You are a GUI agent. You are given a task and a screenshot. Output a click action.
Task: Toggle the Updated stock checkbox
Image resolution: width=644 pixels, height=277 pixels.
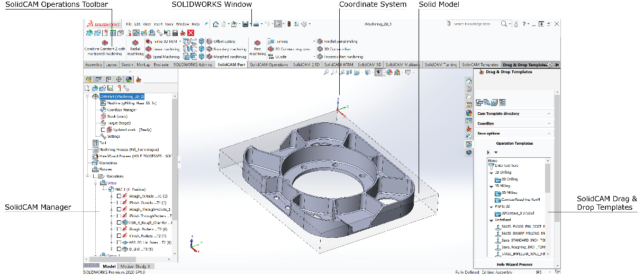(103, 129)
